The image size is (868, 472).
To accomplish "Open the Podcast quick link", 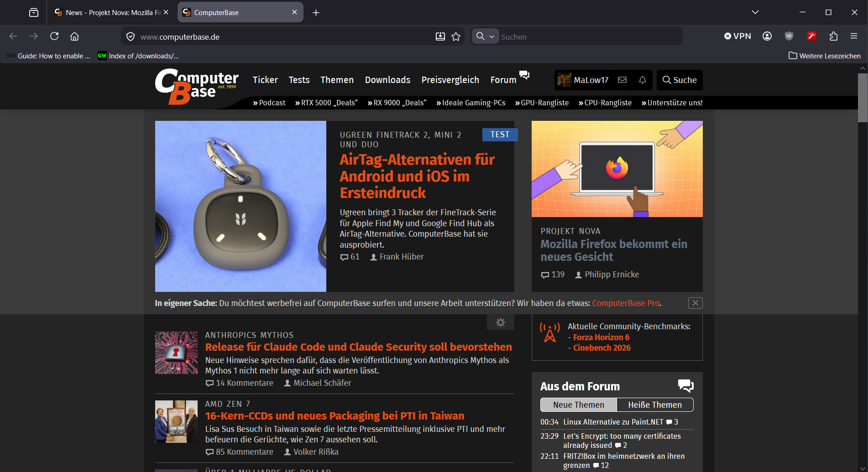I will click(x=269, y=103).
